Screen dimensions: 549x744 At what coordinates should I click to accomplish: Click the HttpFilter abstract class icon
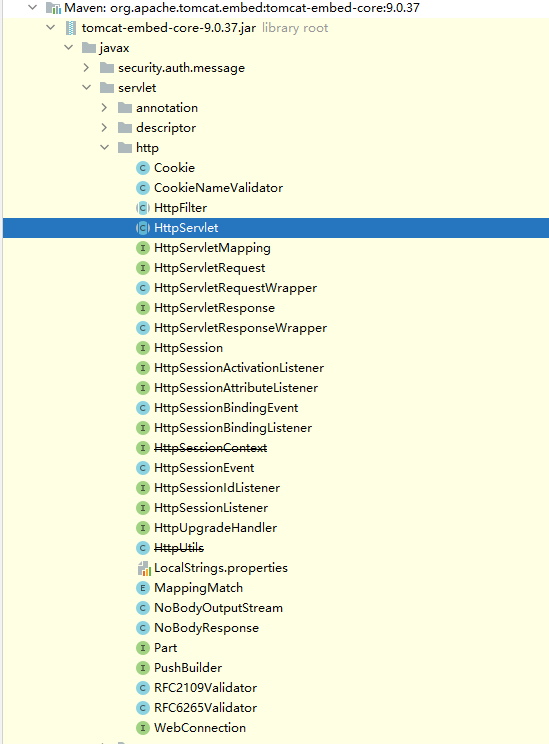coord(143,208)
